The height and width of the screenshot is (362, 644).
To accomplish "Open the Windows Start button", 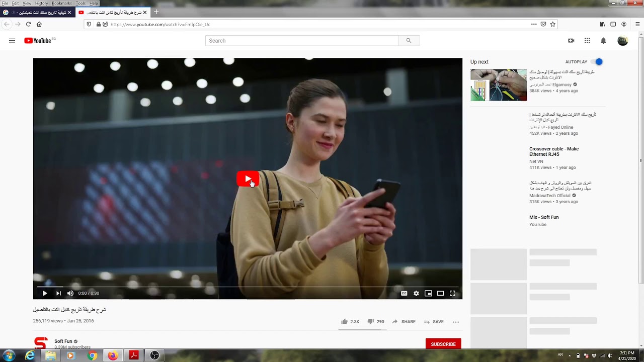I will tap(9, 355).
